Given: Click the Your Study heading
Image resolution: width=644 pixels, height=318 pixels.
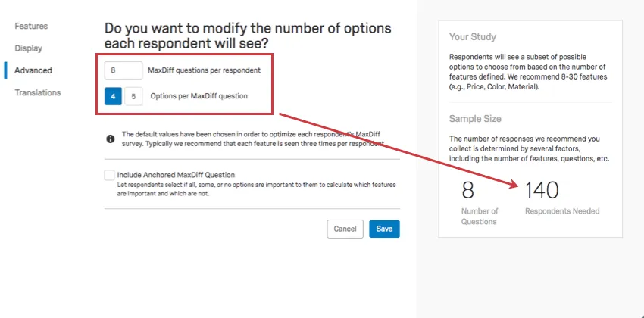Looking at the screenshot, I should (473, 36).
